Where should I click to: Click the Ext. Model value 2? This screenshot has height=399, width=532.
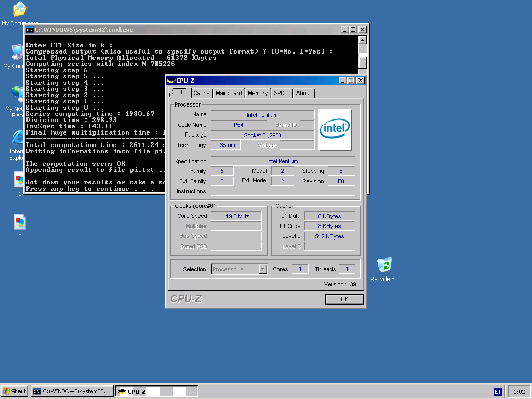[282, 181]
